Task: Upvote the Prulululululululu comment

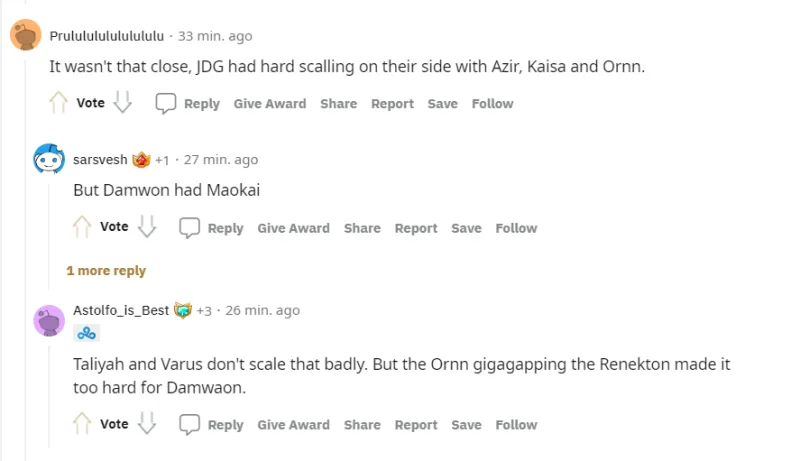Action: (59, 103)
